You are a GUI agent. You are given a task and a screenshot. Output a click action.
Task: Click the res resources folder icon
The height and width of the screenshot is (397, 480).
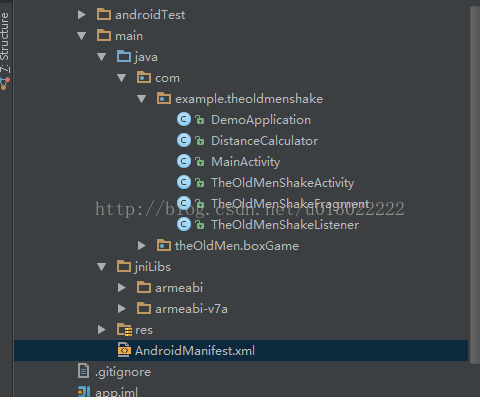coord(125,330)
